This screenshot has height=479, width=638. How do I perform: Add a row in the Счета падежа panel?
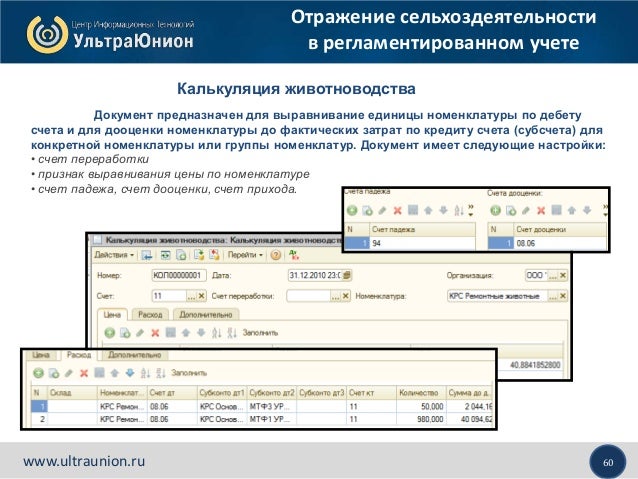click(x=352, y=210)
